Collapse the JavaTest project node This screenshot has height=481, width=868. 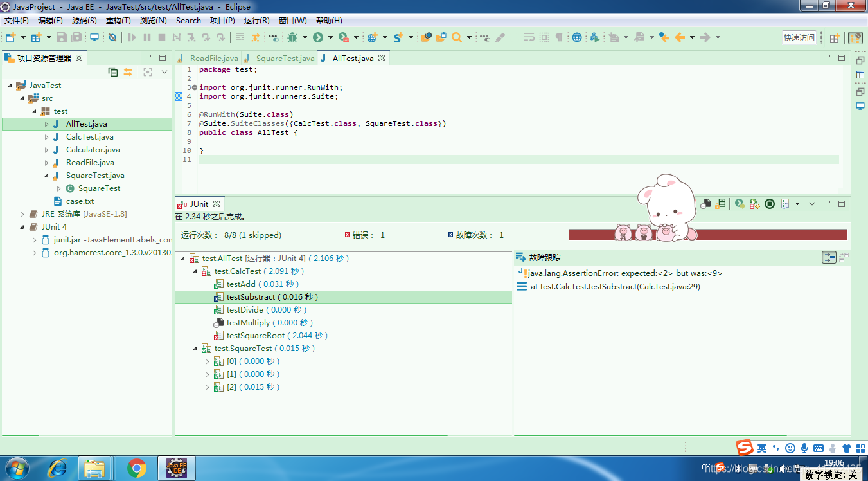click(x=10, y=86)
